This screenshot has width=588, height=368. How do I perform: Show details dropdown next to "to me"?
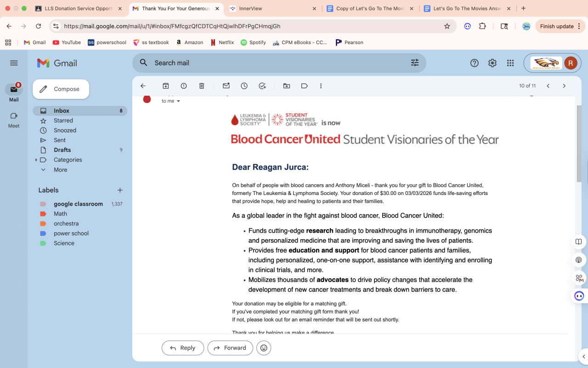(179, 101)
